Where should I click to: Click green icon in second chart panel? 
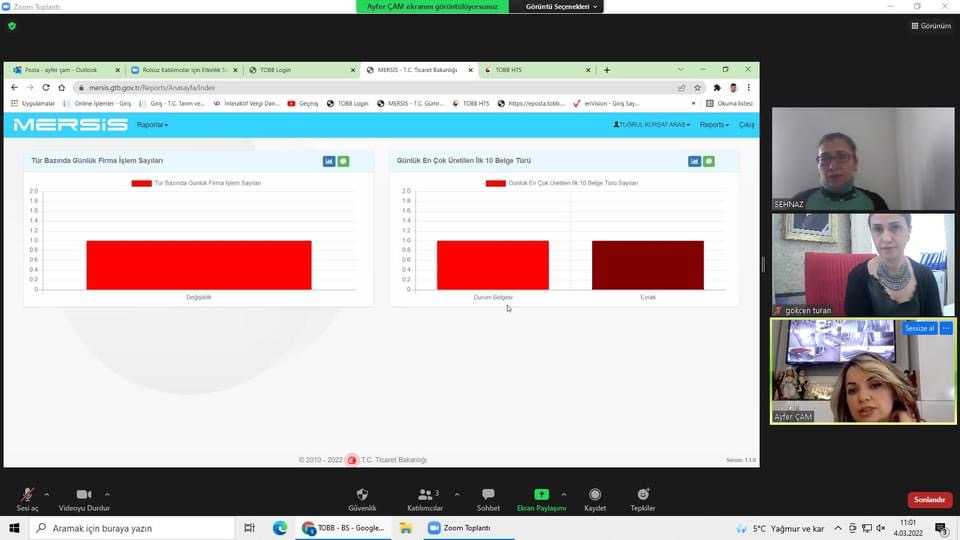pyautogui.click(x=709, y=161)
